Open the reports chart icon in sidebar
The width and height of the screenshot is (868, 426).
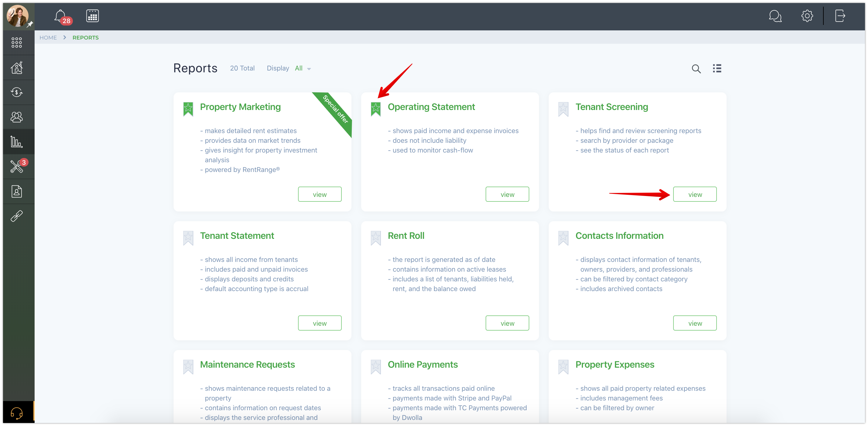pos(16,142)
